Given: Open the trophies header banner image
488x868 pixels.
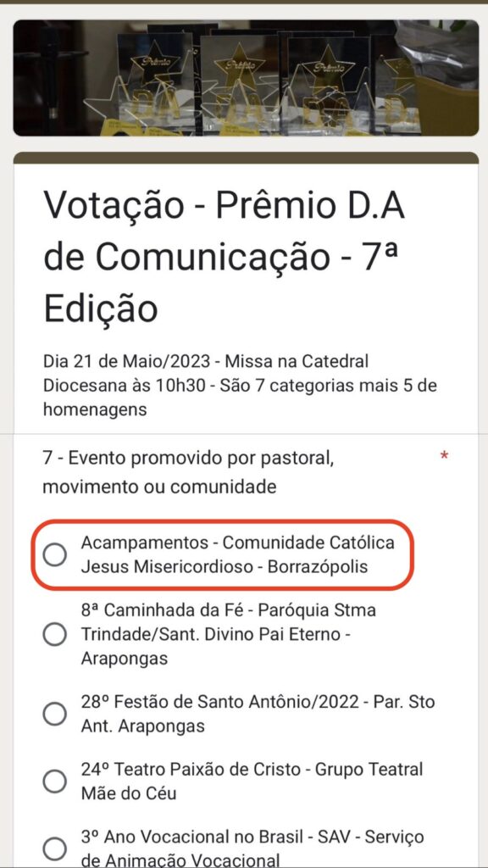Looking at the screenshot, I should click(x=246, y=78).
